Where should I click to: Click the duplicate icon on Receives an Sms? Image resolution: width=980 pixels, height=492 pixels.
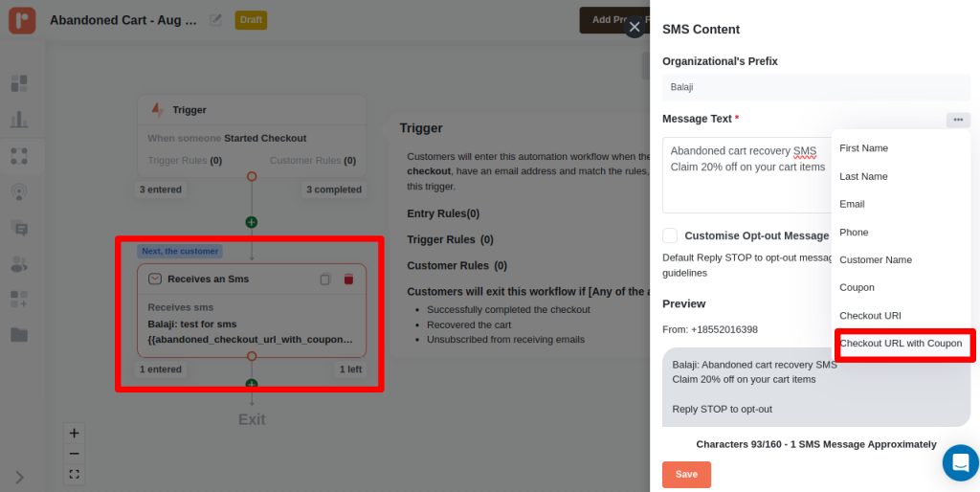point(325,280)
